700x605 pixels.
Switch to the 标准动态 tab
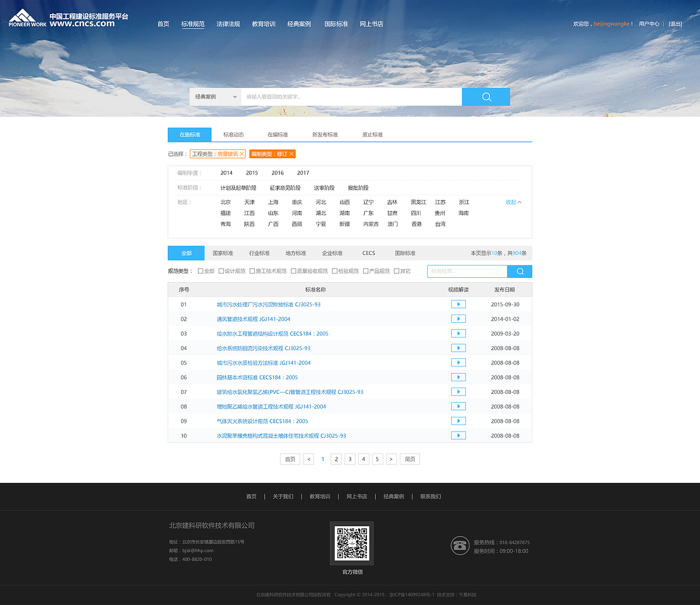(234, 135)
